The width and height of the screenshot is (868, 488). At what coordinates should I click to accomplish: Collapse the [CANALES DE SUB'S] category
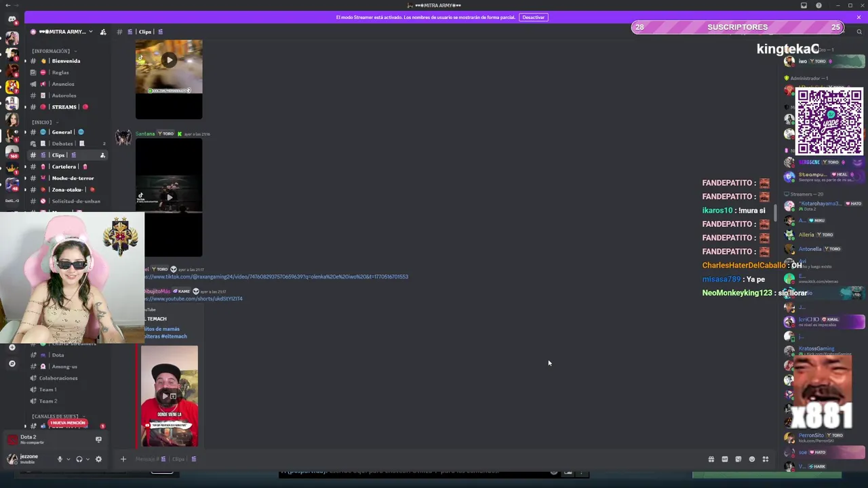coord(59,416)
